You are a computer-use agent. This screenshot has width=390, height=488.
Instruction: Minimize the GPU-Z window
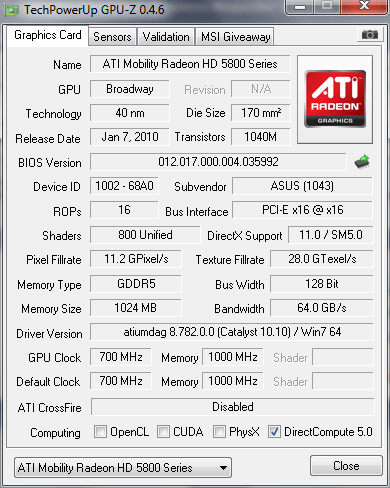tap(300, 6)
